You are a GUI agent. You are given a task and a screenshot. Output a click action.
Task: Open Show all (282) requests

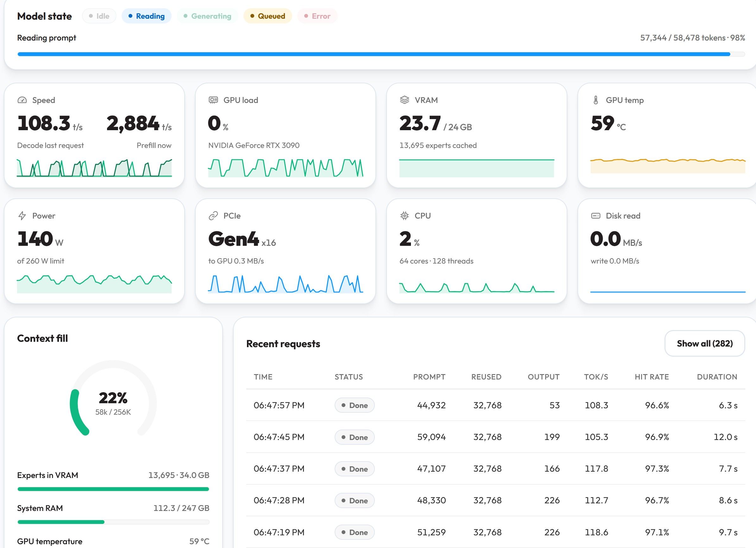point(705,344)
